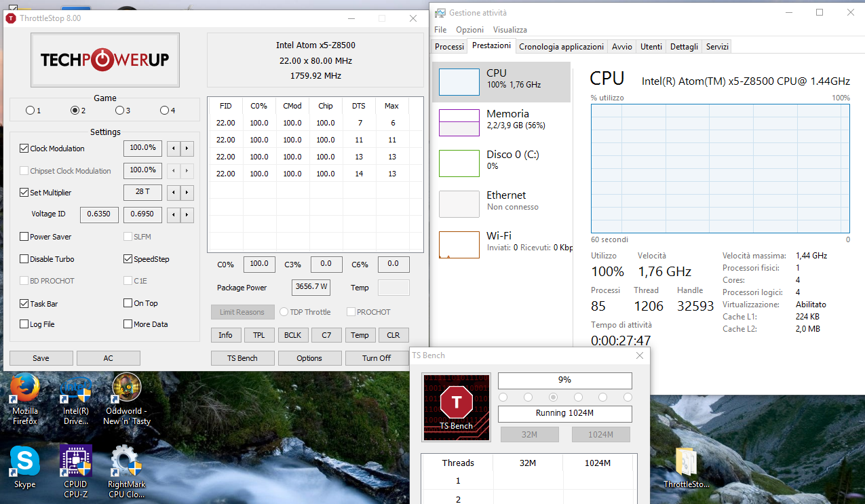Enable the Disable Turbo checkbox
This screenshot has width=865, height=504.
coord(24,259)
